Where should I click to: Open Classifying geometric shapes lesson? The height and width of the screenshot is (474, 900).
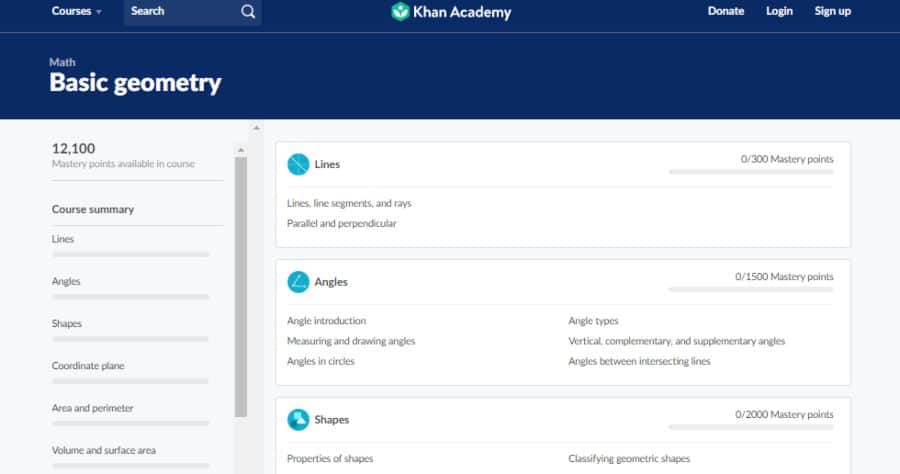pyautogui.click(x=629, y=459)
